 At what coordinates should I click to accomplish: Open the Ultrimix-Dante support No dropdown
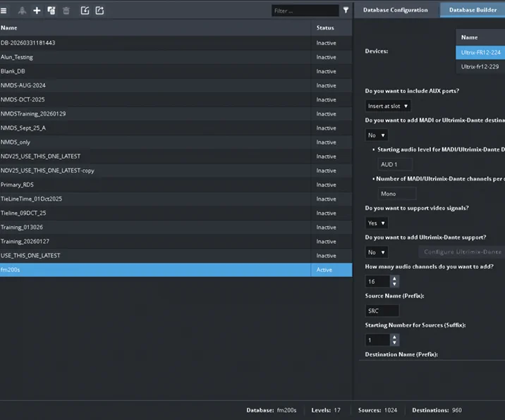[377, 252]
